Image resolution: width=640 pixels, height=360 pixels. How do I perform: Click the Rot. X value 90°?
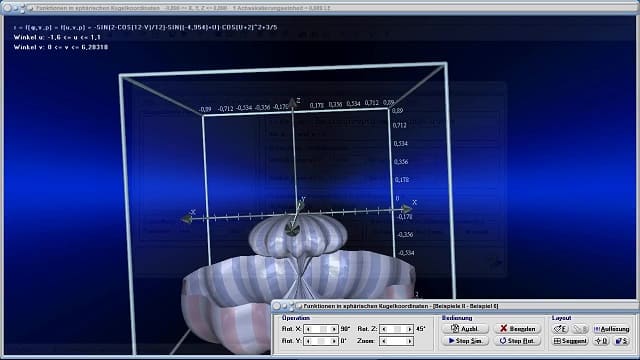point(345,329)
